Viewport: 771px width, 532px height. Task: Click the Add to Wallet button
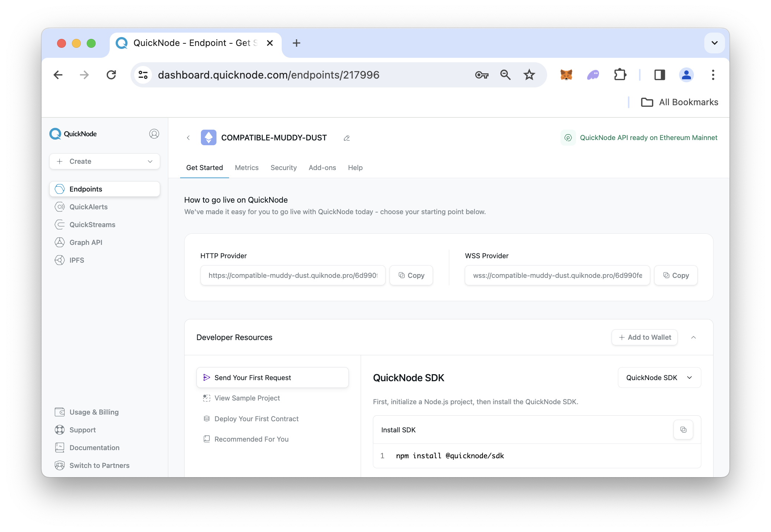point(645,338)
